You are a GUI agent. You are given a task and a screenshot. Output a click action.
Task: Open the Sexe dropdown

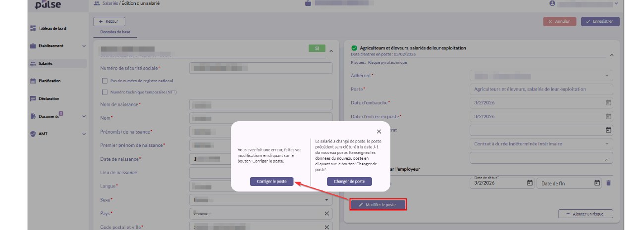point(261,200)
